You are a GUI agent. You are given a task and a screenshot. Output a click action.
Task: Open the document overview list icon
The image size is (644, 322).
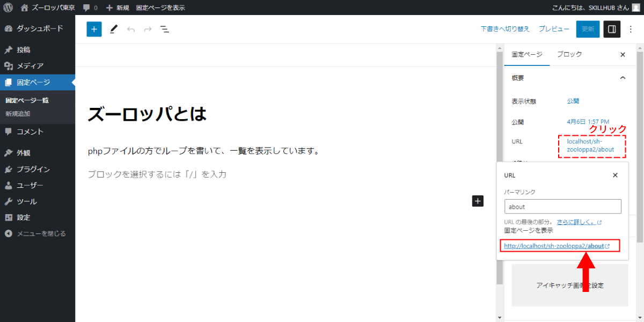(165, 29)
